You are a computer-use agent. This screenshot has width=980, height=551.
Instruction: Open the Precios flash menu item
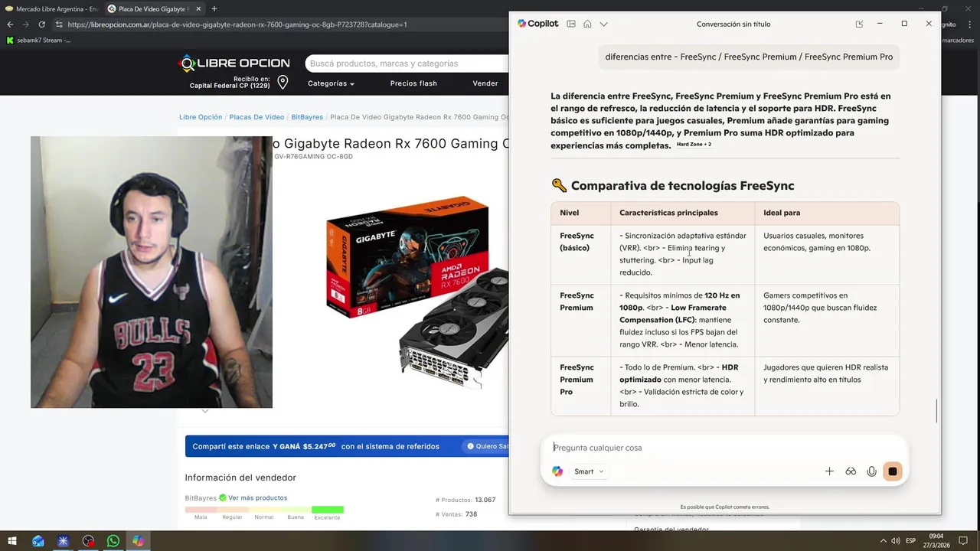pos(413,83)
